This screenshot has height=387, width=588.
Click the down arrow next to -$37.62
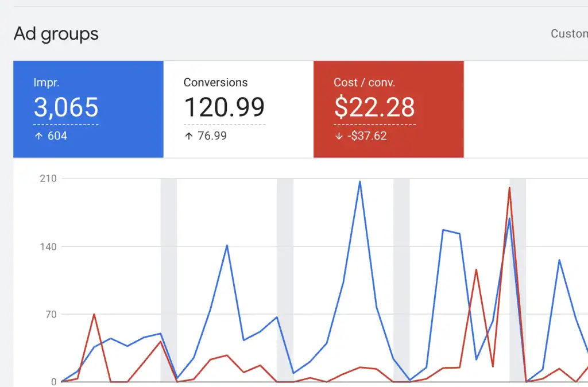coord(339,136)
